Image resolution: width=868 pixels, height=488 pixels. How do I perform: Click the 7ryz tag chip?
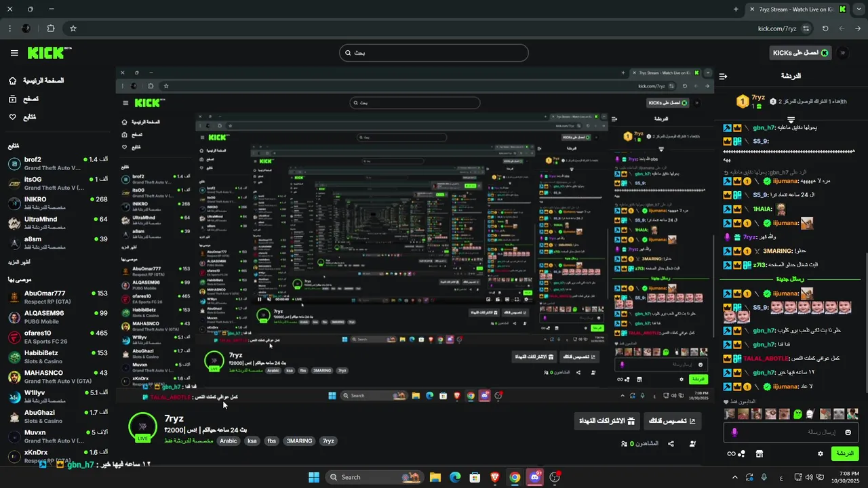click(x=328, y=441)
